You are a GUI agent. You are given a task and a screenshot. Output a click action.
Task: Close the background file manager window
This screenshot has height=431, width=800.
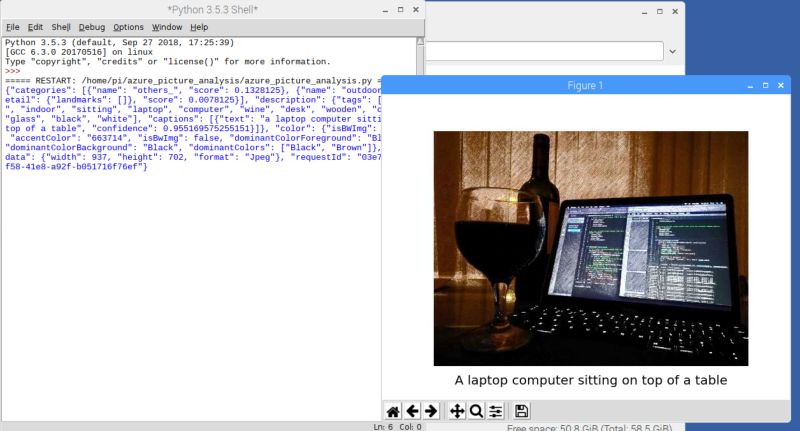coord(675,11)
